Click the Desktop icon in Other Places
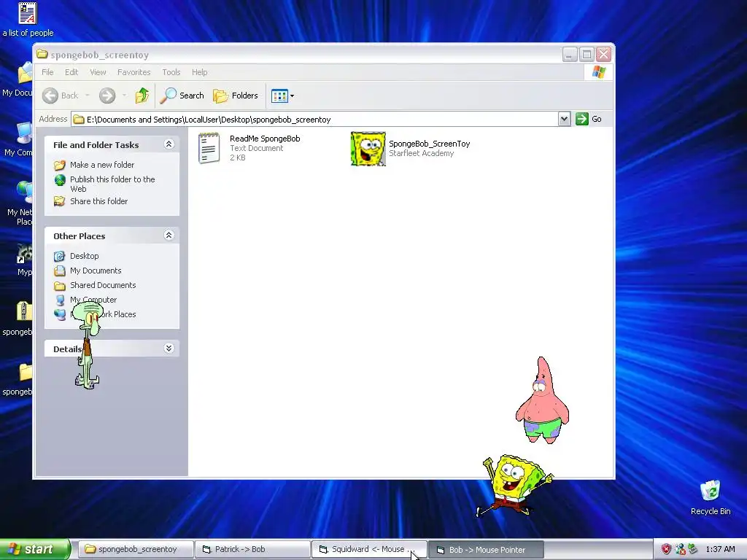 (60, 256)
